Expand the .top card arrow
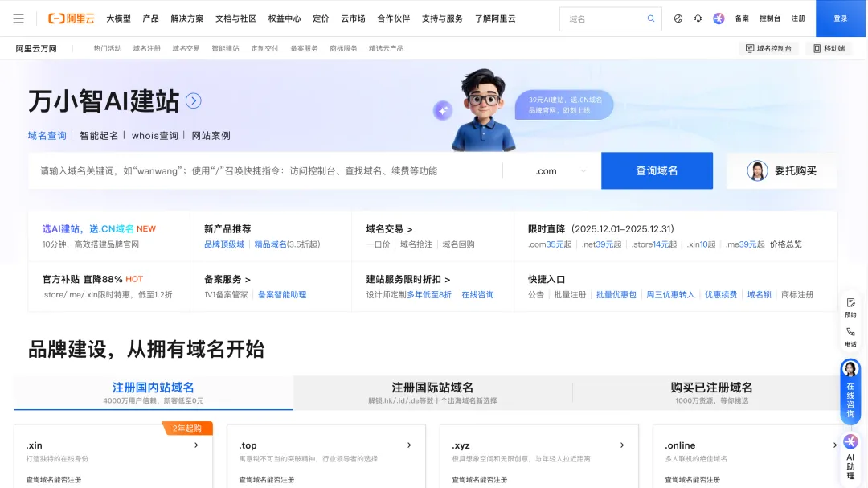 pos(409,445)
